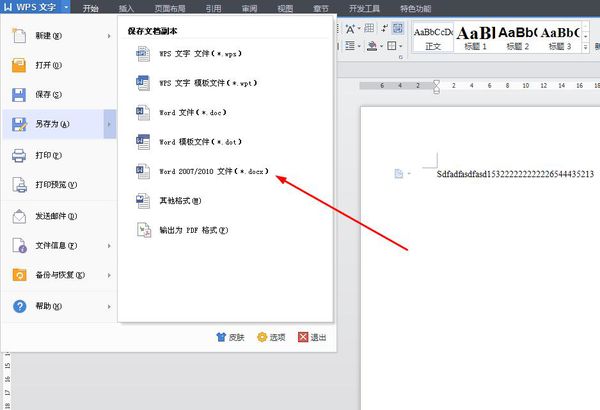This screenshot has width=600, height=410.
Task: Click the 打印 (Print) printer icon
Action: click(x=19, y=155)
